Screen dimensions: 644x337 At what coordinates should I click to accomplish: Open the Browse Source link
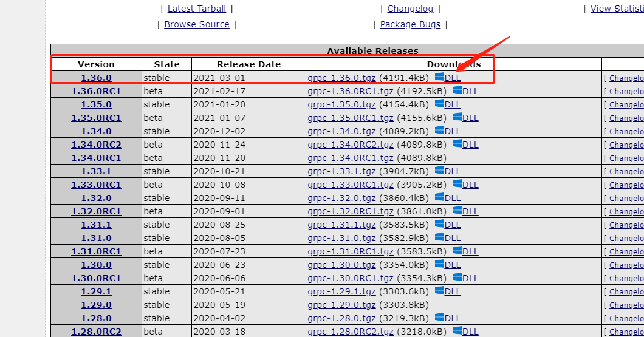(197, 25)
